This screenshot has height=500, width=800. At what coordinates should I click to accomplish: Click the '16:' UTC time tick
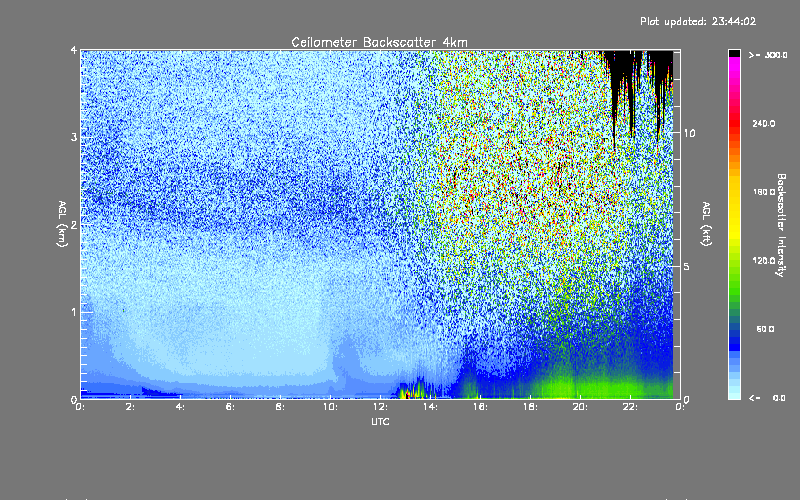[480, 407]
